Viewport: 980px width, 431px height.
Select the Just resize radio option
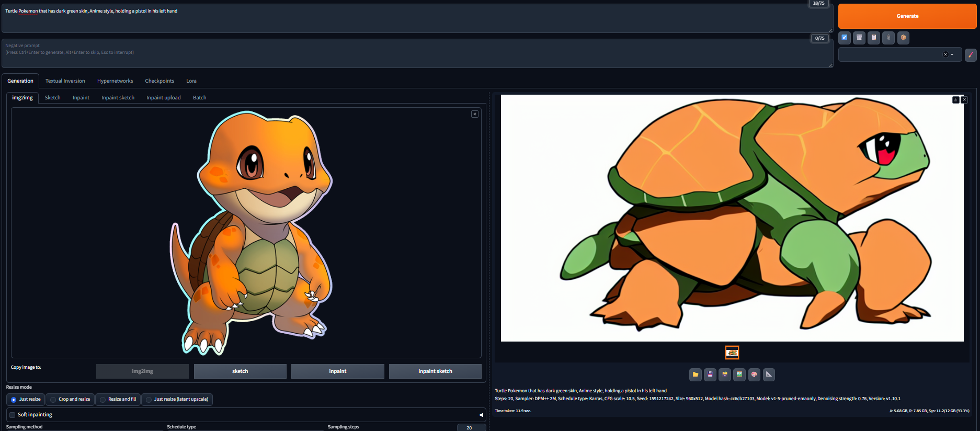(x=26, y=400)
